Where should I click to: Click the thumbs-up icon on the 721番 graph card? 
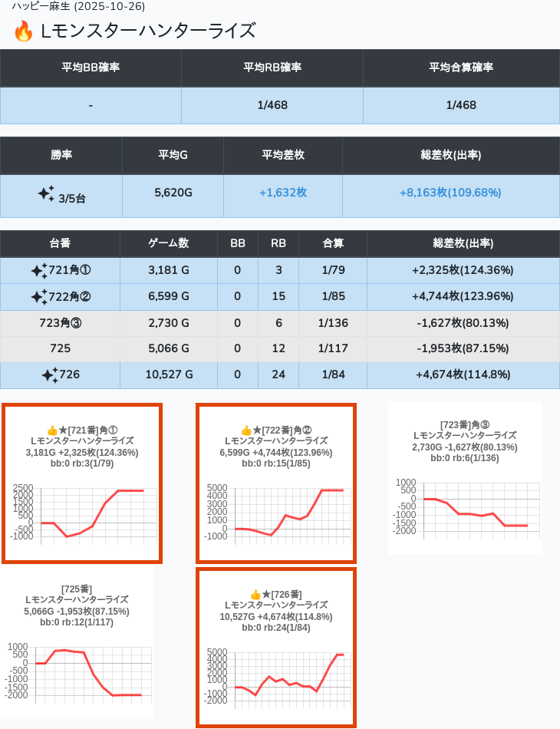[52, 430]
